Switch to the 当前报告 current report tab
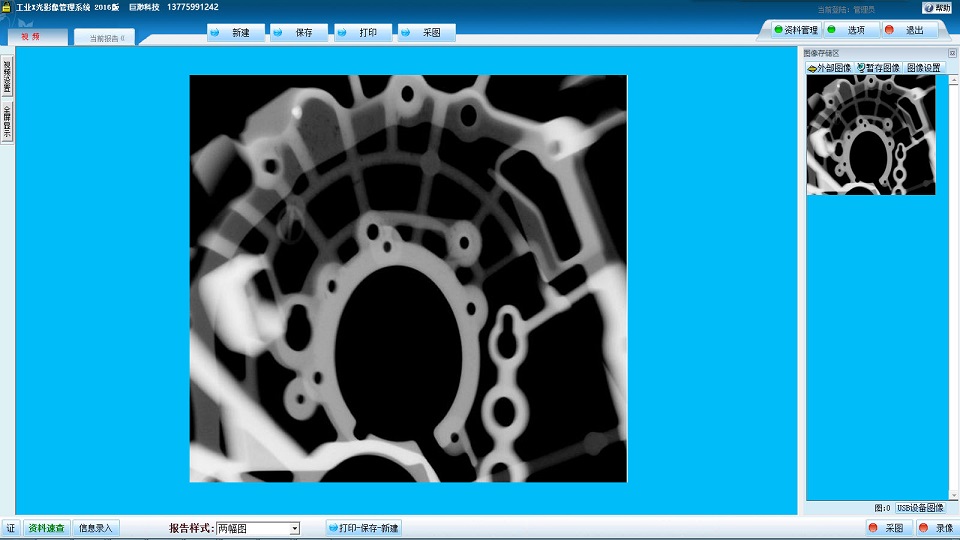Viewport: 960px width, 540px height. click(x=106, y=38)
